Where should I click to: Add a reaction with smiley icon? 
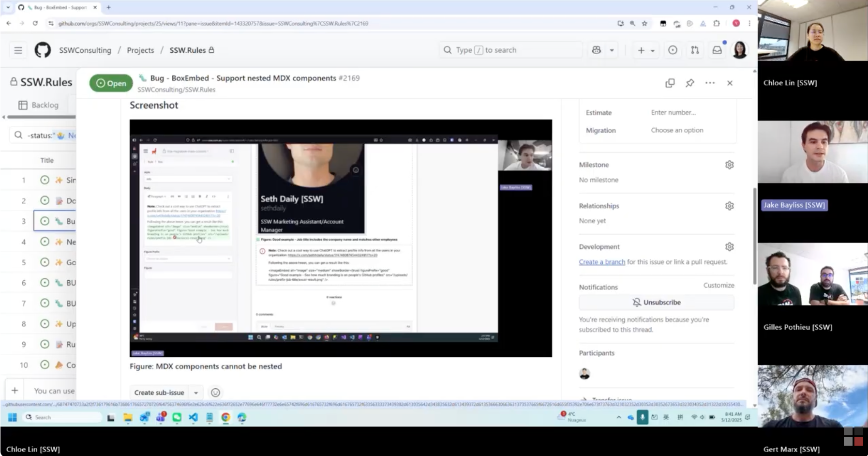pos(216,393)
